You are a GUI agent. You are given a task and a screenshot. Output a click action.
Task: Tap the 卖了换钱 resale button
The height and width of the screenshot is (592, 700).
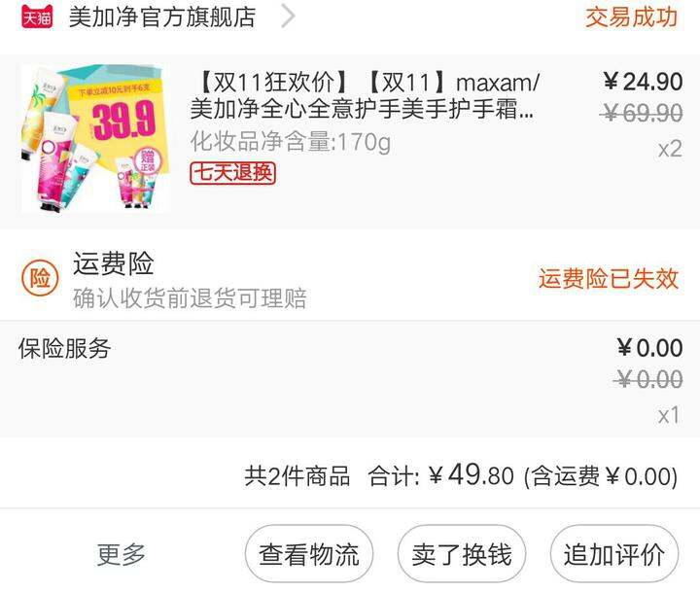point(462,554)
